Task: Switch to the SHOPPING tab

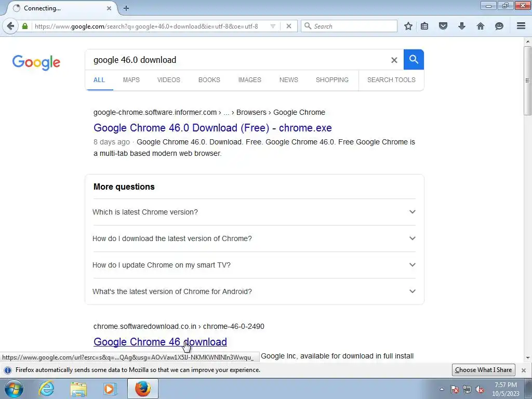Action: [x=332, y=79]
